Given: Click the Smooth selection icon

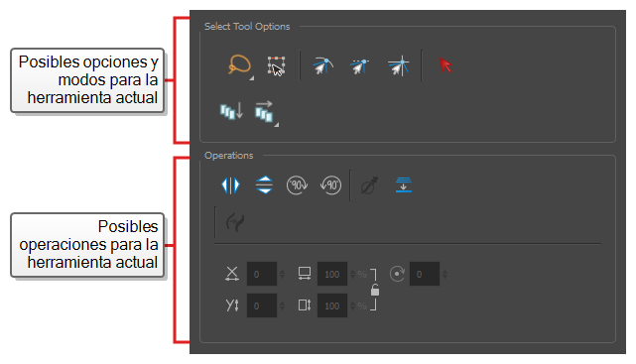Looking at the screenshot, I should tap(369, 185).
